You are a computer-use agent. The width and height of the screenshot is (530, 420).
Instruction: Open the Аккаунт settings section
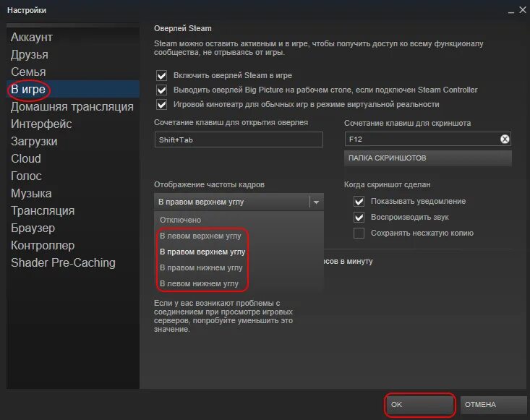73,37
